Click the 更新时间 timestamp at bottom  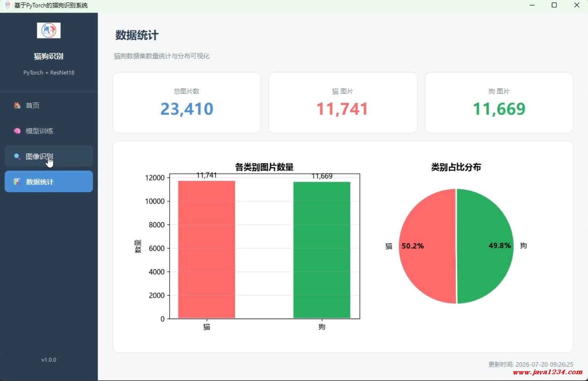pyautogui.click(x=531, y=364)
